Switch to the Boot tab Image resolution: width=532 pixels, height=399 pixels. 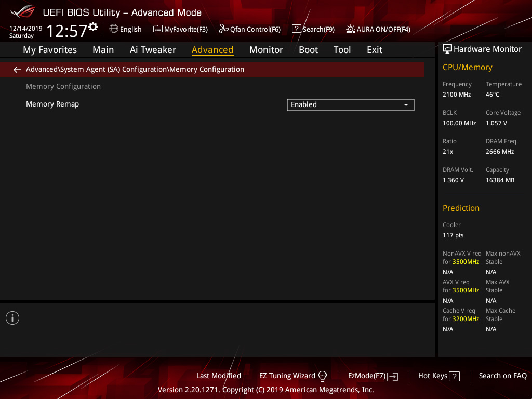309,50
